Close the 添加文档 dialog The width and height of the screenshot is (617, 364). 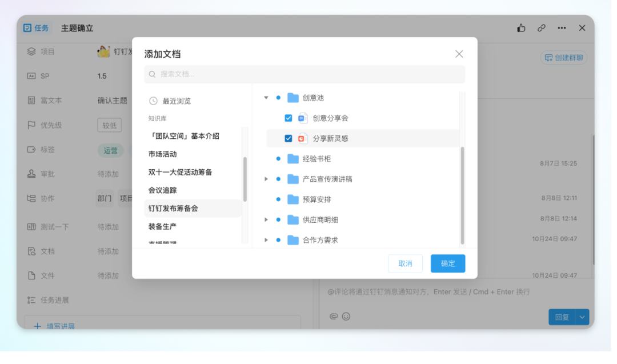pyautogui.click(x=459, y=54)
